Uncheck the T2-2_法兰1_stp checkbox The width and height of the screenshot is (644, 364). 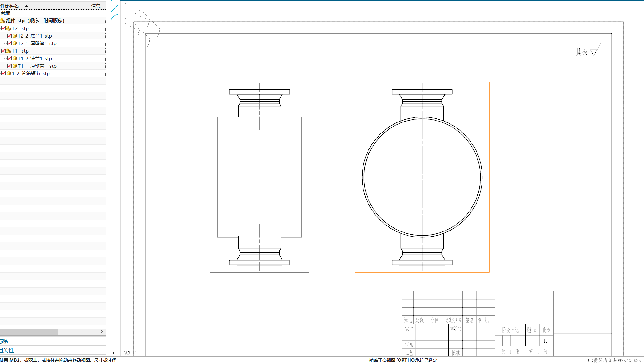[9, 36]
